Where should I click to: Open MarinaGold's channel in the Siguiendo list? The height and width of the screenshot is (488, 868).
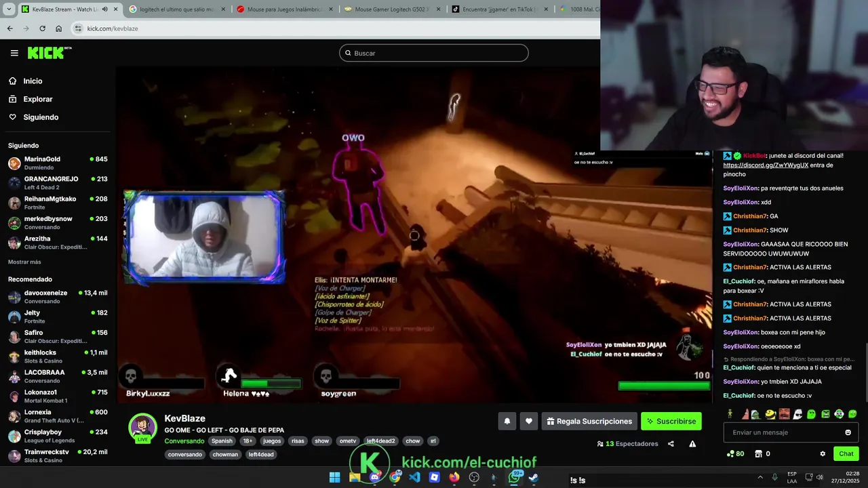click(58, 163)
